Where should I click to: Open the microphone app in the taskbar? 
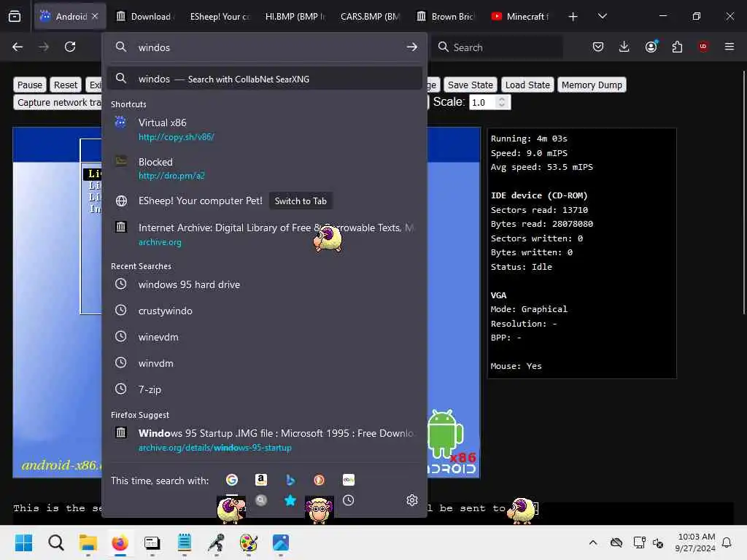216,542
